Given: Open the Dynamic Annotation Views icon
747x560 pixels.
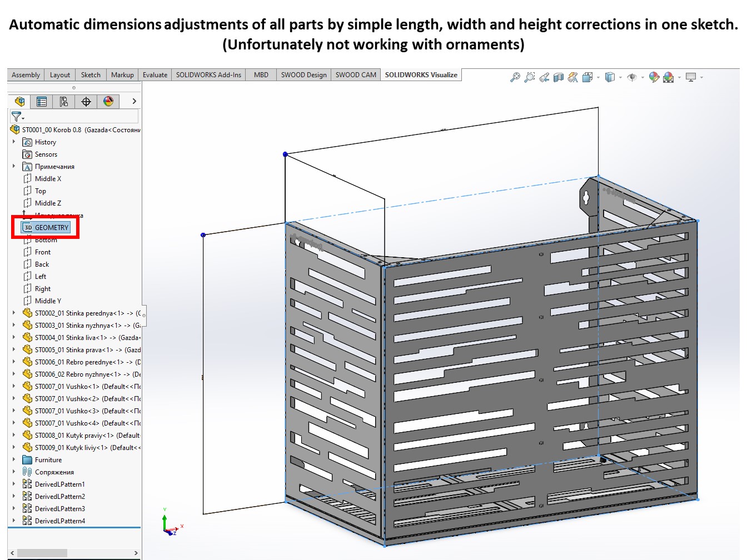Looking at the screenshot, I should coord(573,77).
